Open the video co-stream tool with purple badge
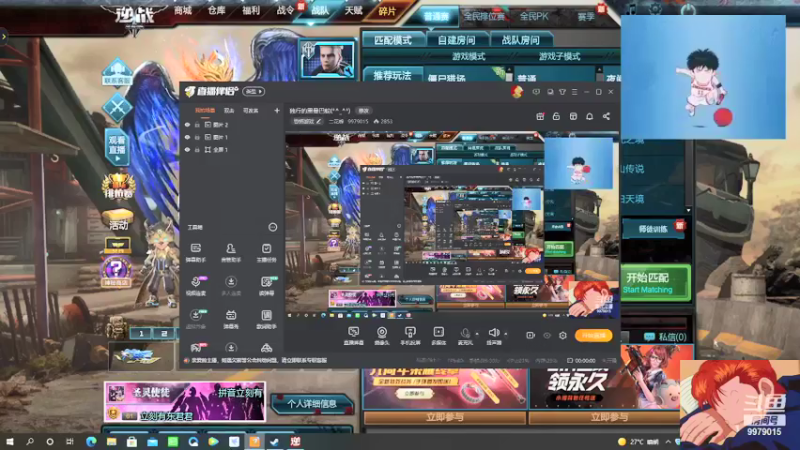The image size is (800, 450). (x=196, y=286)
